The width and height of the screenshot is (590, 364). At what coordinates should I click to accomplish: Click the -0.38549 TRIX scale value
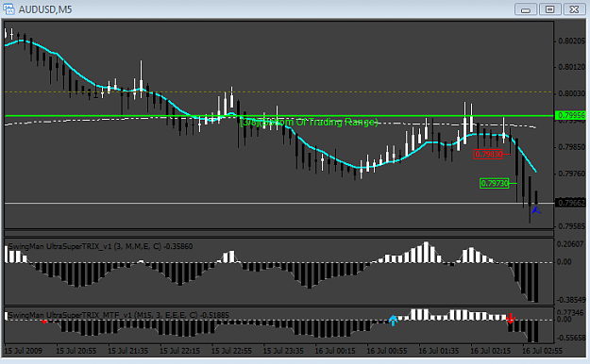(571, 300)
